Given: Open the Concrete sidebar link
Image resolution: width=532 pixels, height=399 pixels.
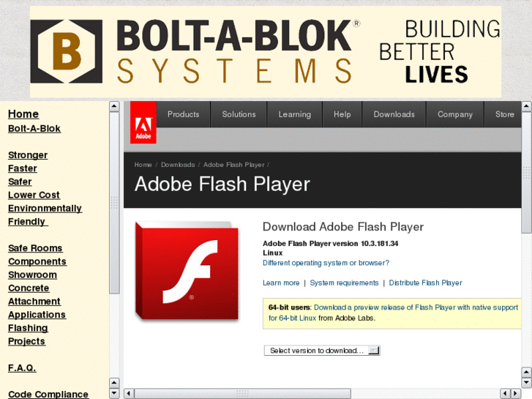Looking at the screenshot, I should coord(29,288).
